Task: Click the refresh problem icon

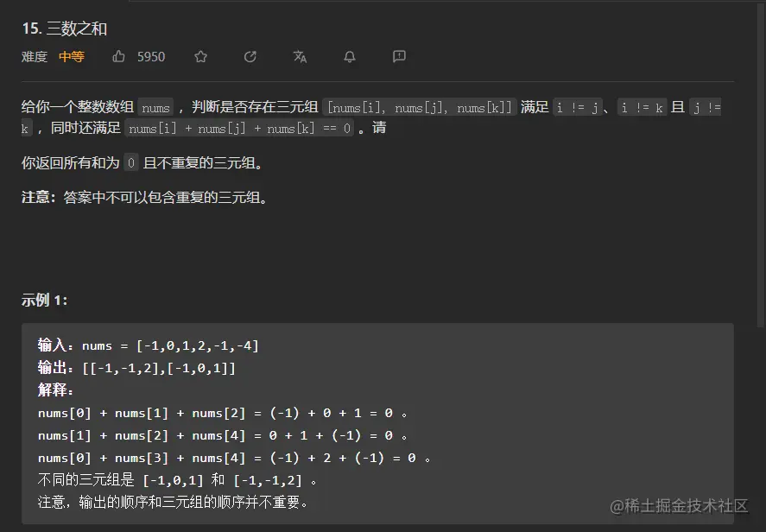Action: 250,56
